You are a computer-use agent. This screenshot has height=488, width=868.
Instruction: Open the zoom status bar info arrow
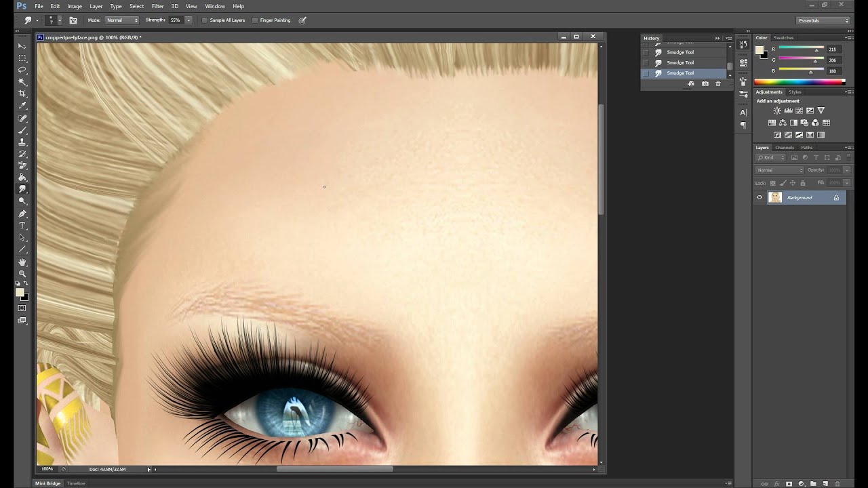149,469
